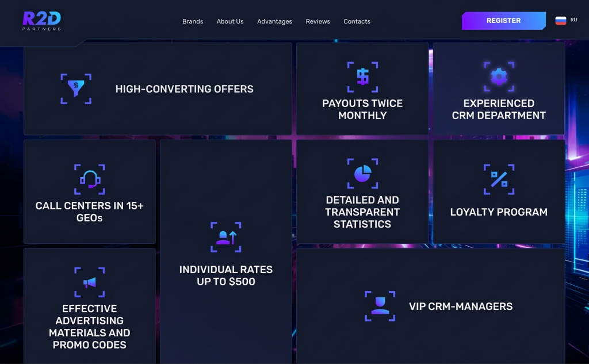Screen dimensions: 589x364
Task: Open the Contacts nav link
Action: [x=357, y=21]
